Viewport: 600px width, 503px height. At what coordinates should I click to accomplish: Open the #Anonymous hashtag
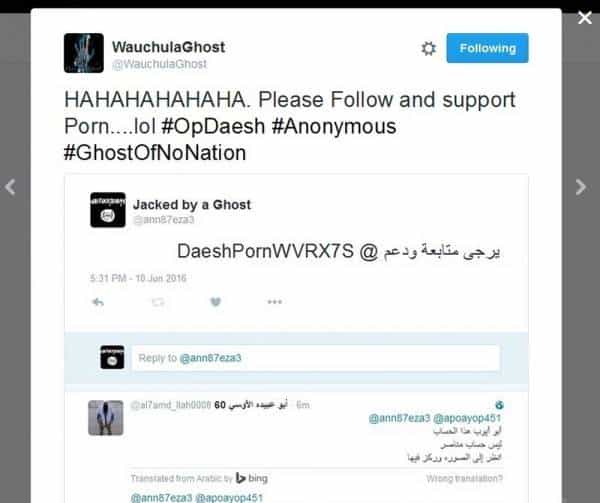pyautogui.click(x=334, y=127)
